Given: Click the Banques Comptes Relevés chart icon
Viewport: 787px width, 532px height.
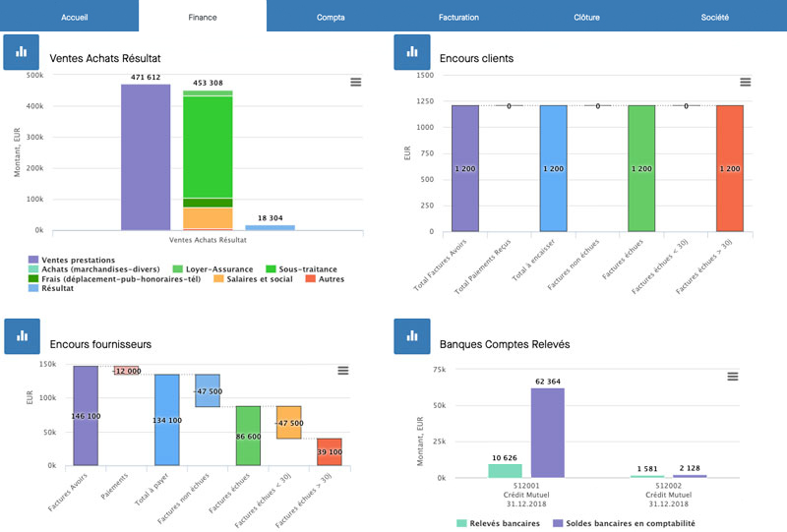Looking at the screenshot, I should (x=412, y=336).
